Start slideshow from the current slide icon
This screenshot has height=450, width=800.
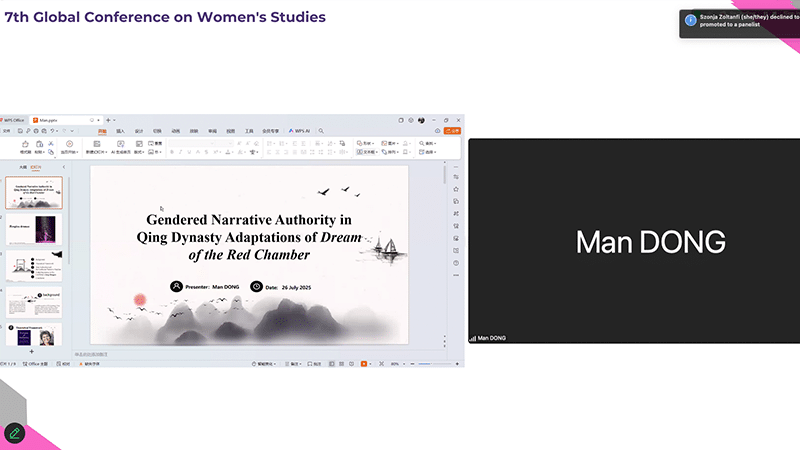point(70,145)
